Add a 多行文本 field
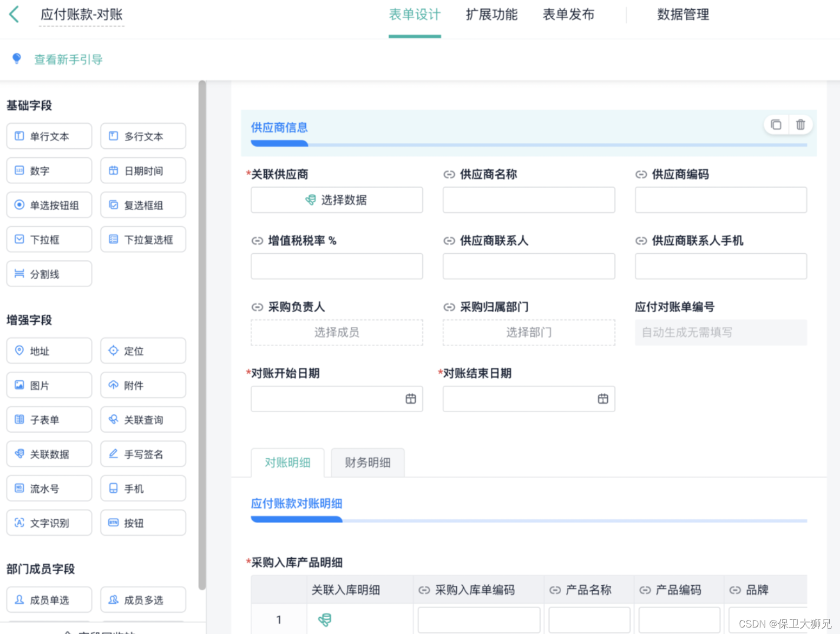 pyautogui.click(x=143, y=136)
